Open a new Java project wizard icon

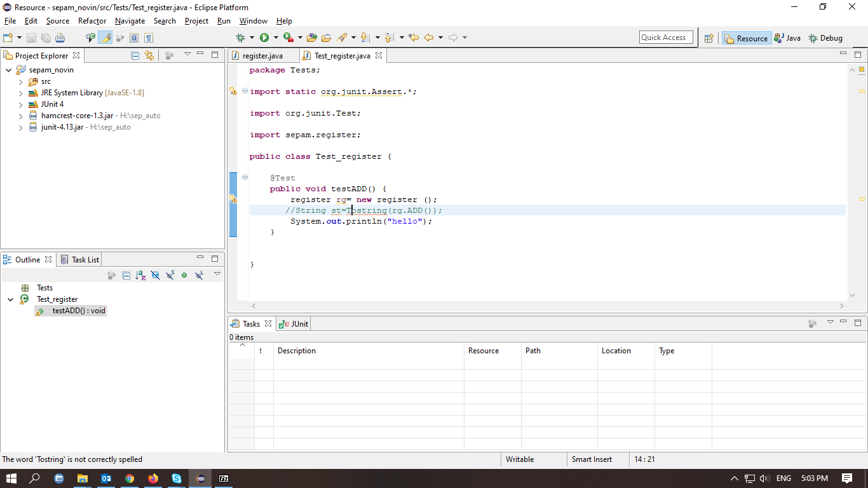9,37
